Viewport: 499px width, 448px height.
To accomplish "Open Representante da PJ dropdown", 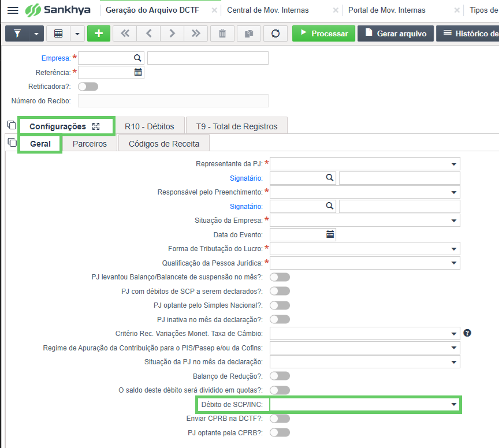I will [364, 164].
